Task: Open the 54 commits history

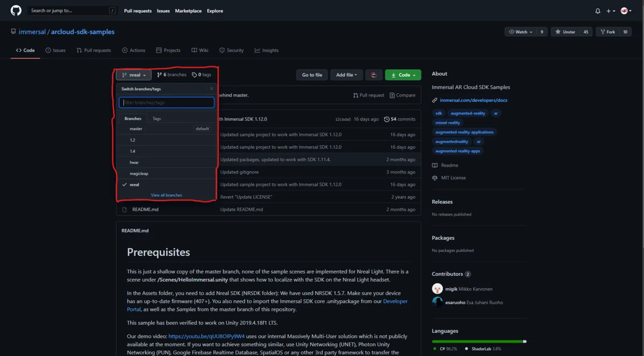Action: 400,119
